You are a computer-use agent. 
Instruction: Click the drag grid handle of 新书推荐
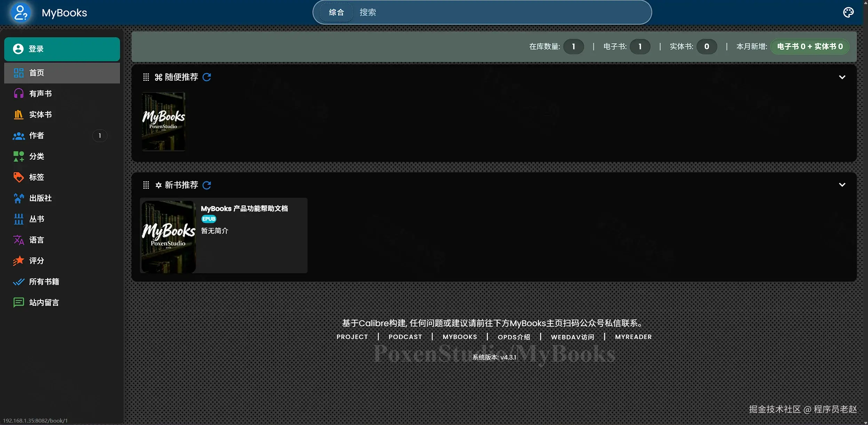pos(146,185)
